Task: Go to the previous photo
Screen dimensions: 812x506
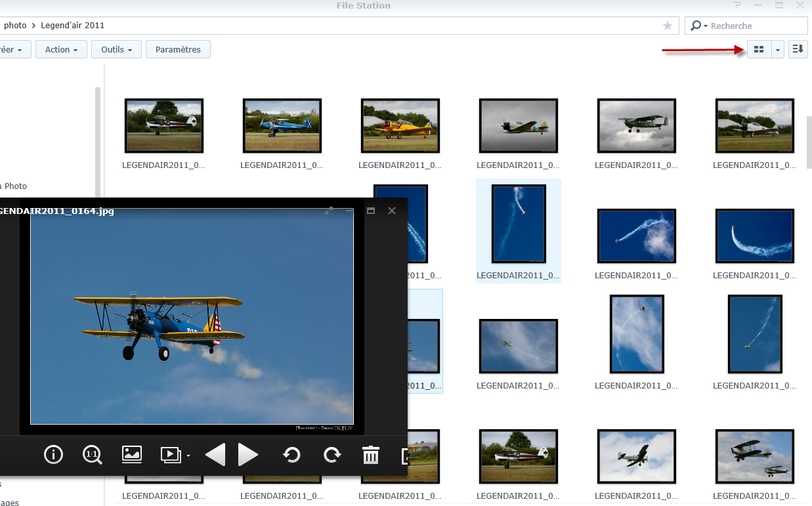Action: pyautogui.click(x=215, y=454)
